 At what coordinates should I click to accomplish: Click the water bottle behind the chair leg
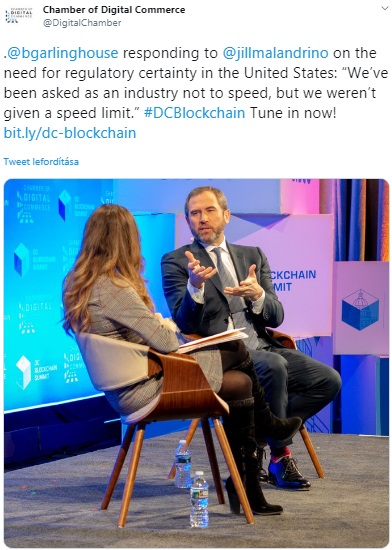[183, 464]
